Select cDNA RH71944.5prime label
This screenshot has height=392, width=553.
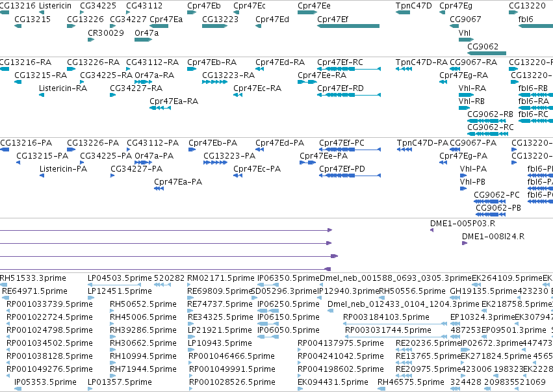coord(143,369)
